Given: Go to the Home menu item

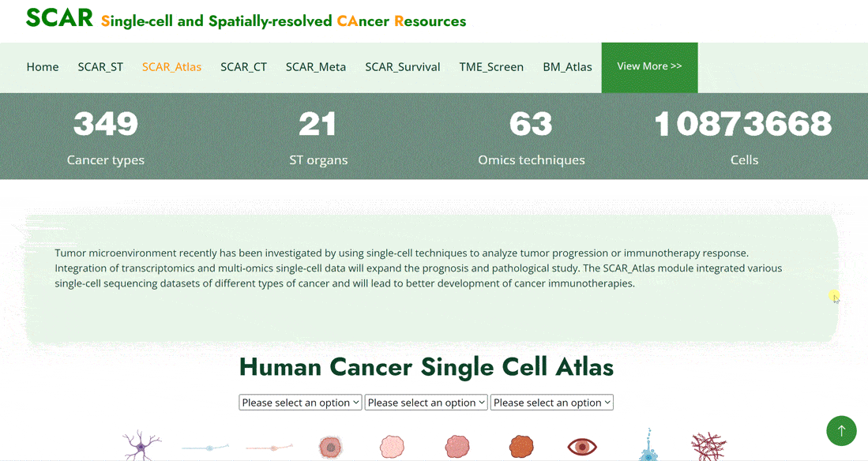Looking at the screenshot, I should (x=43, y=67).
